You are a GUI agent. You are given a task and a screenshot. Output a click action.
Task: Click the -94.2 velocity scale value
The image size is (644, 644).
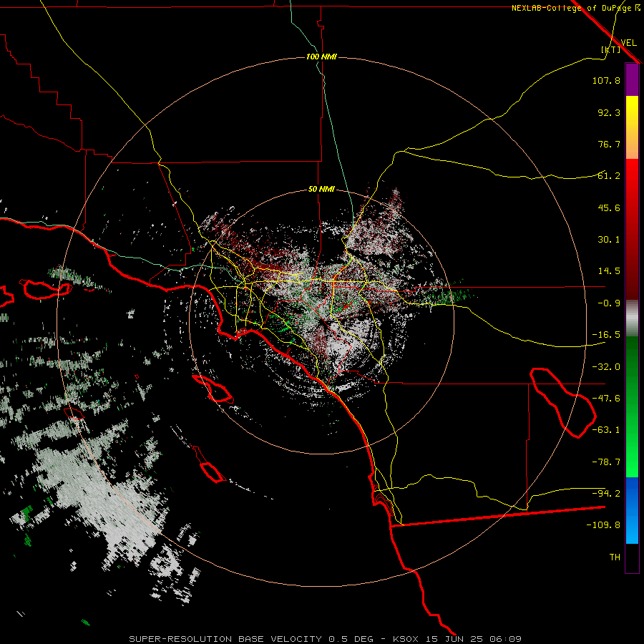[606, 494]
